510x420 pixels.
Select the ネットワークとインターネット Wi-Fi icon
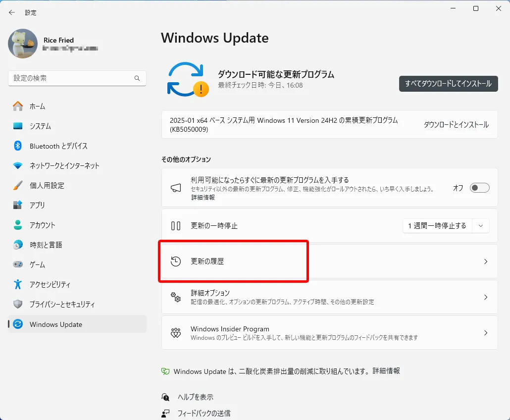point(18,165)
